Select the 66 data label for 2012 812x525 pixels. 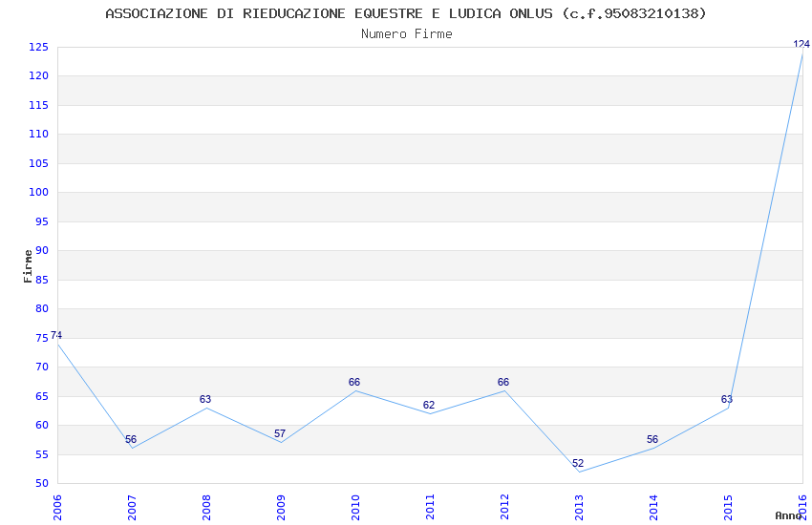coord(503,383)
